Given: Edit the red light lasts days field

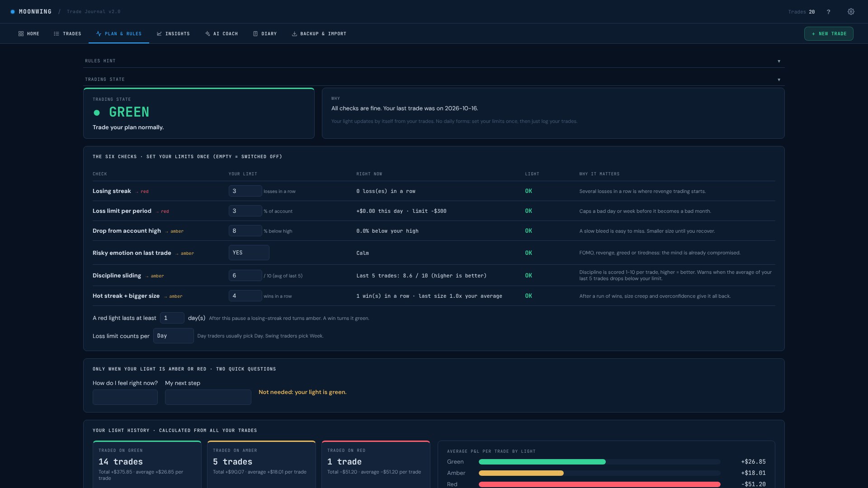Looking at the screenshot, I should tap(172, 318).
